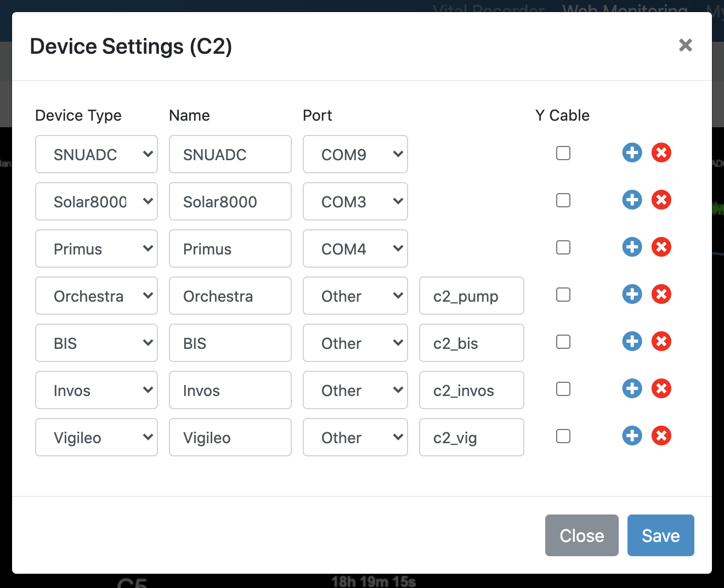Change the Primus device type dropdown
The width and height of the screenshot is (724, 588).
tap(97, 248)
